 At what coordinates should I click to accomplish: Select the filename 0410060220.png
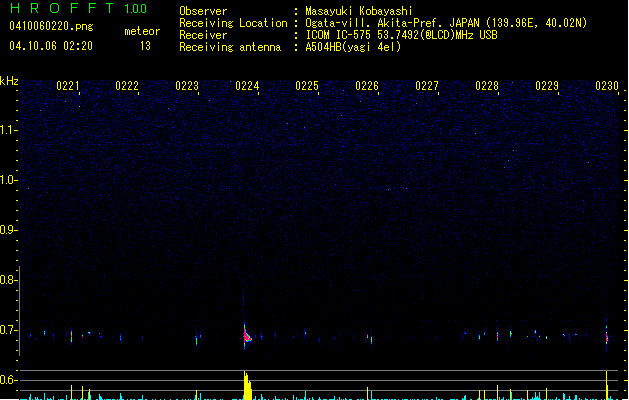51,26
